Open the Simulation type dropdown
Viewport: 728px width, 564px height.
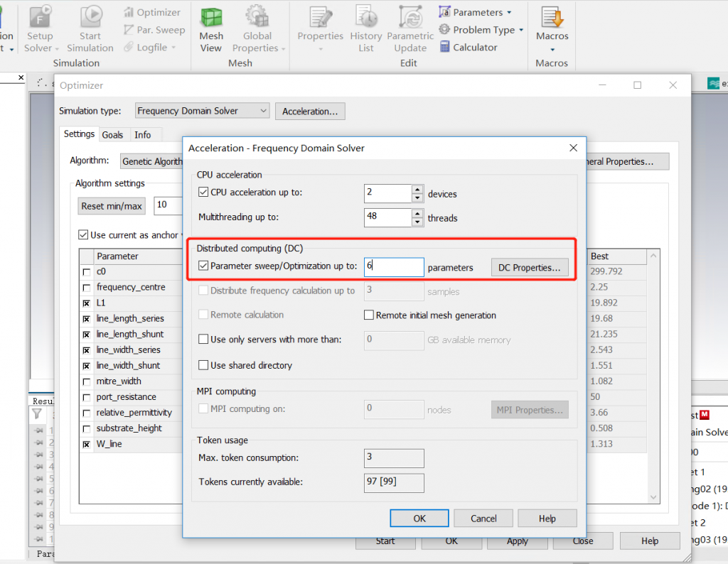(202, 111)
